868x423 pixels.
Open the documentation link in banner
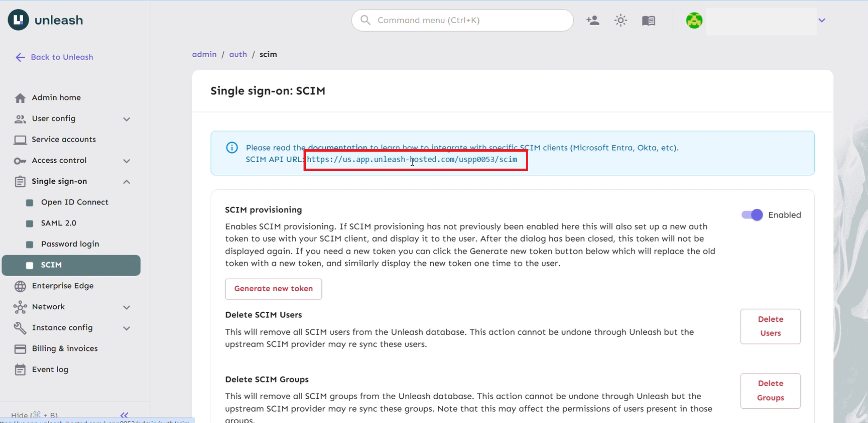(x=337, y=147)
